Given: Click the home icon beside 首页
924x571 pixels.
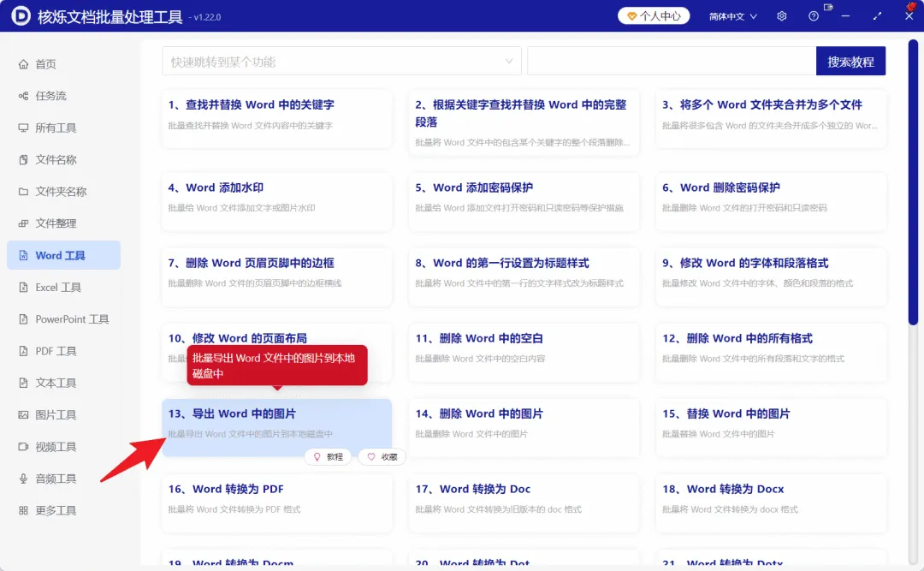Looking at the screenshot, I should (x=23, y=64).
